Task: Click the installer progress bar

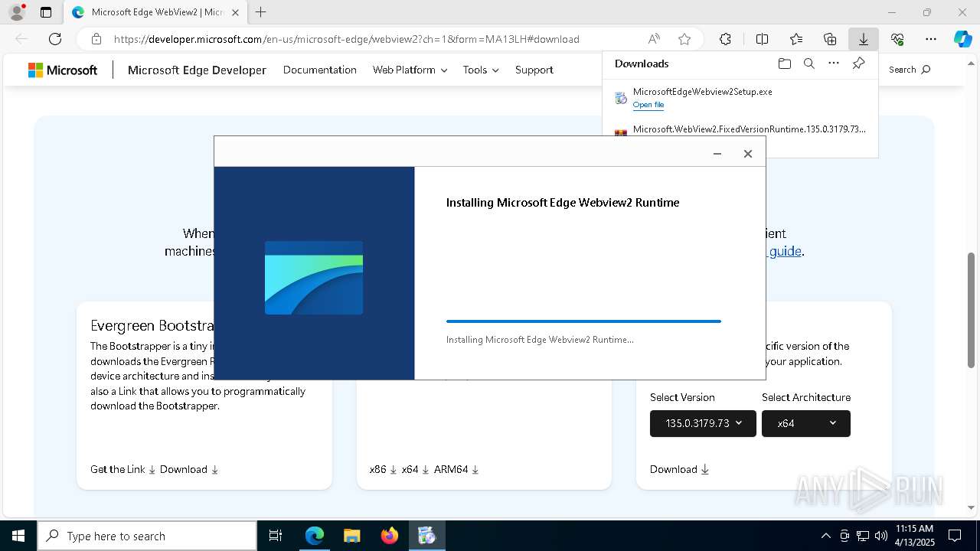Action: click(583, 321)
